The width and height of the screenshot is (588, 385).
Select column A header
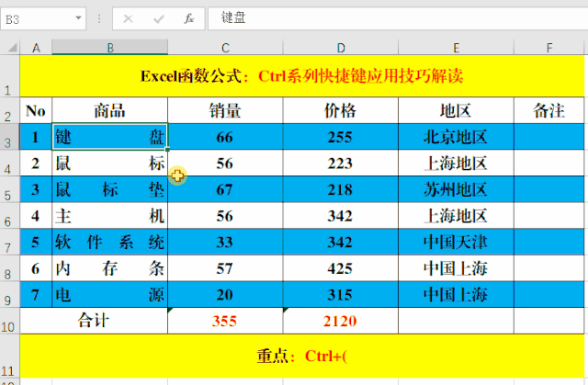tap(36, 48)
